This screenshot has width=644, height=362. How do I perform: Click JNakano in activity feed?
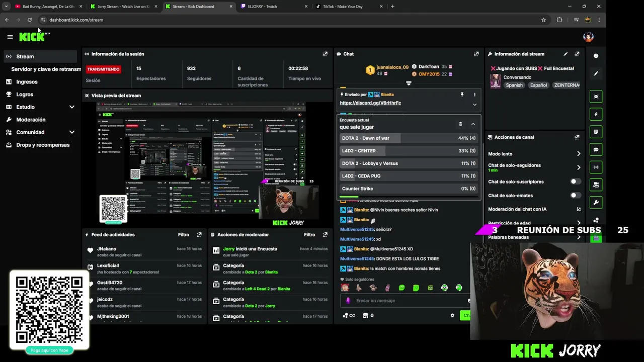click(x=107, y=249)
